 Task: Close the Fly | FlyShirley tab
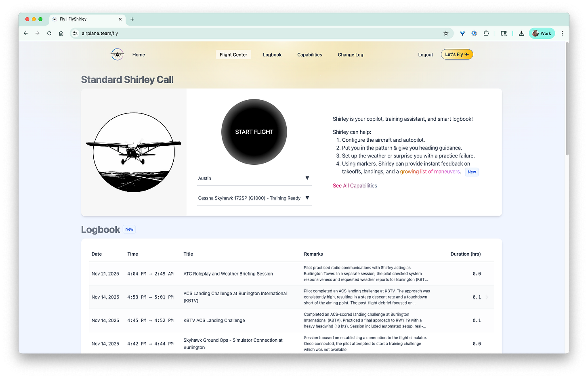[x=120, y=19]
